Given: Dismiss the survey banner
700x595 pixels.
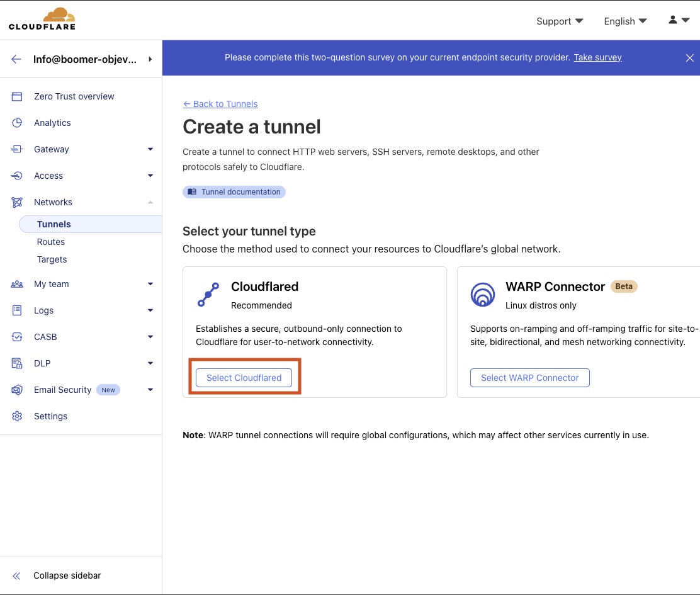Looking at the screenshot, I should click(x=689, y=58).
